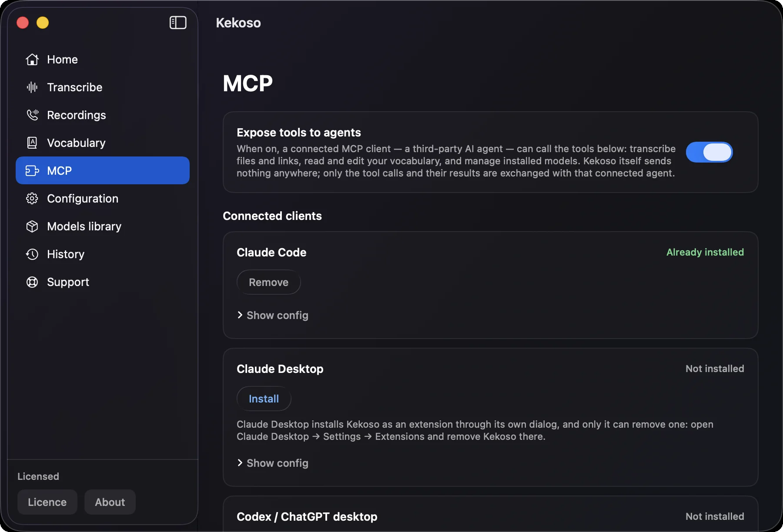Click the Kekoso window title
The width and height of the screenshot is (783, 532).
pyautogui.click(x=238, y=23)
